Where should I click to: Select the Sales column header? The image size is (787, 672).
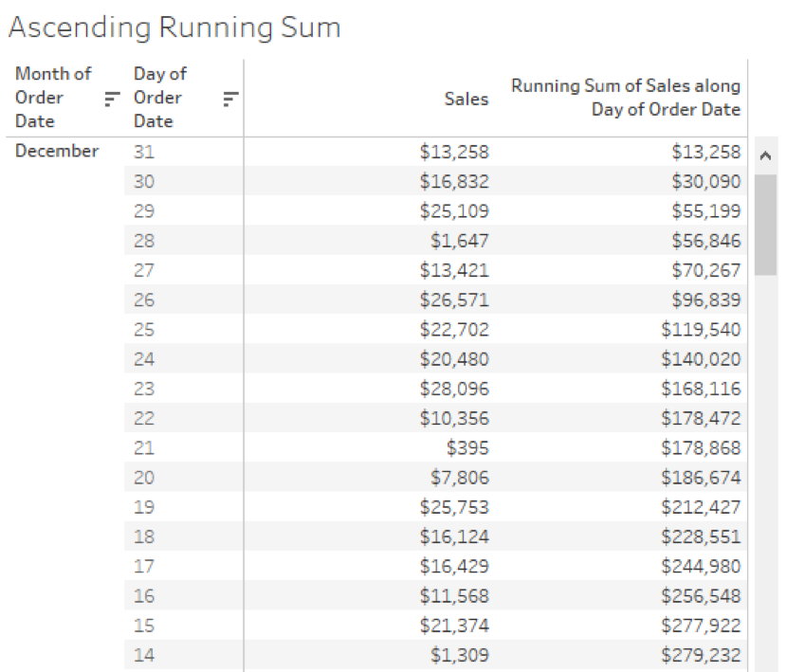(466, 99)
